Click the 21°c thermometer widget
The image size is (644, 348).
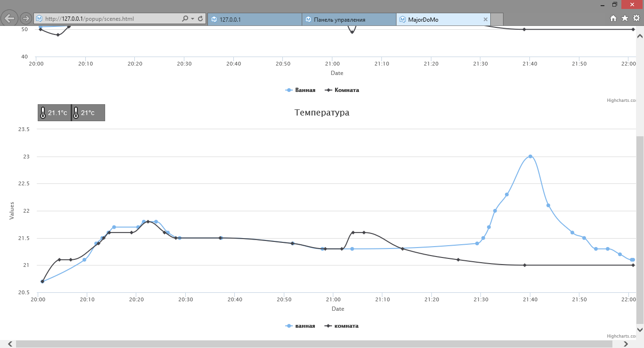coord(88,113)
